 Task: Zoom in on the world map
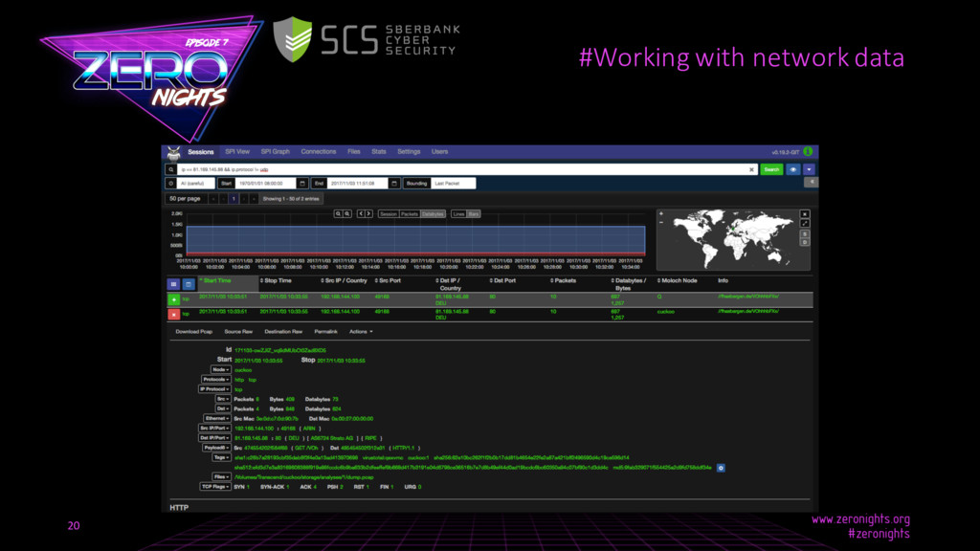661,213
